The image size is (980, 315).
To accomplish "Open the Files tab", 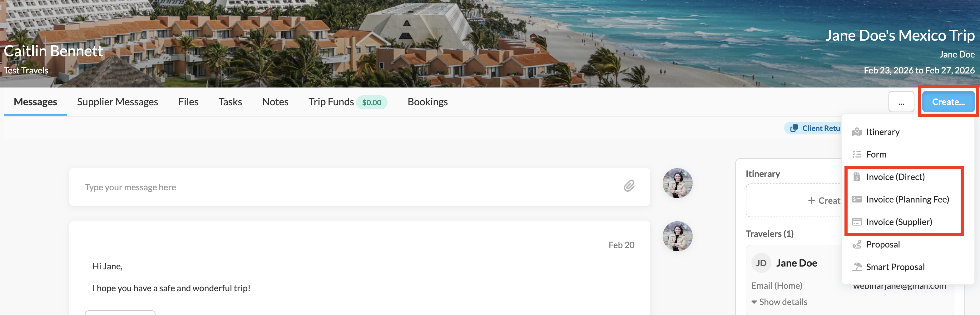I will coord(188,102).
